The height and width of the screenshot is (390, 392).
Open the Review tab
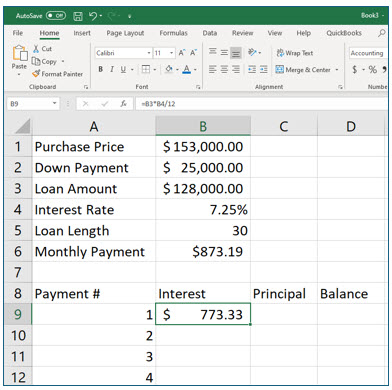pyautogui.click(x=242, y=33)
